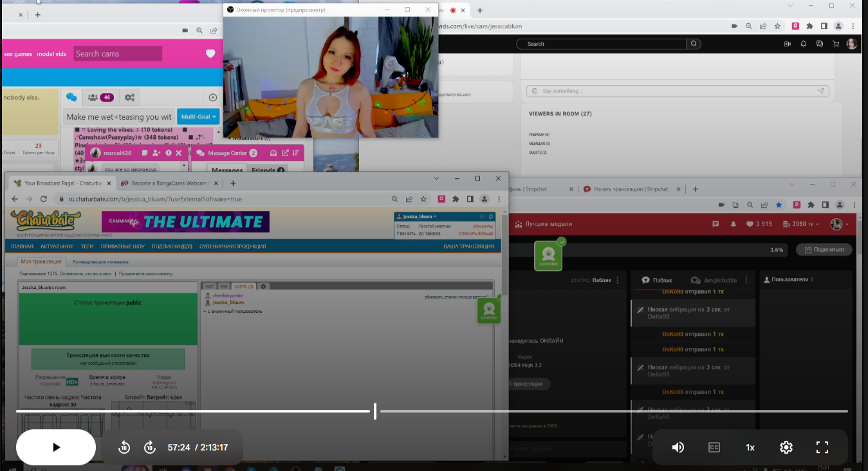Open the users tab showing 46
The image size is (868, 471).
point(101,97)
